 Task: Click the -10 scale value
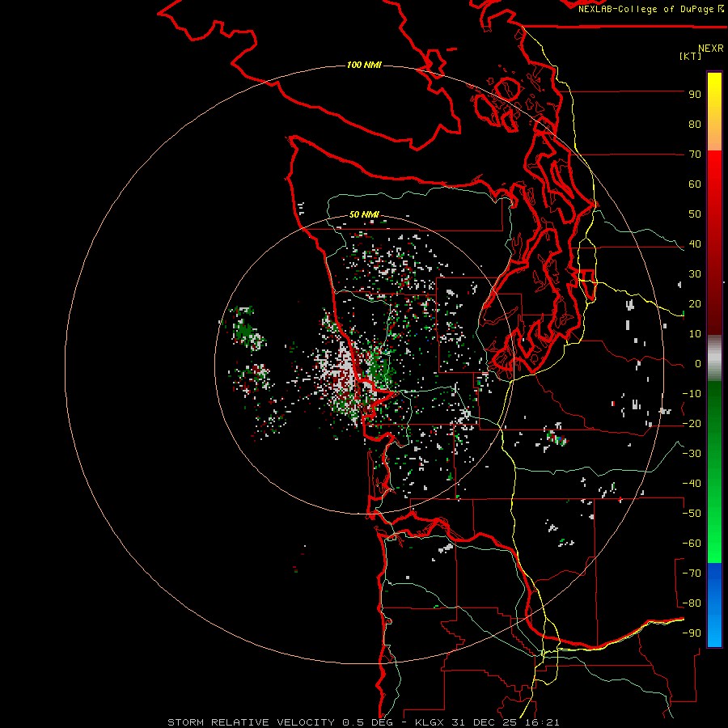point(692,394)
